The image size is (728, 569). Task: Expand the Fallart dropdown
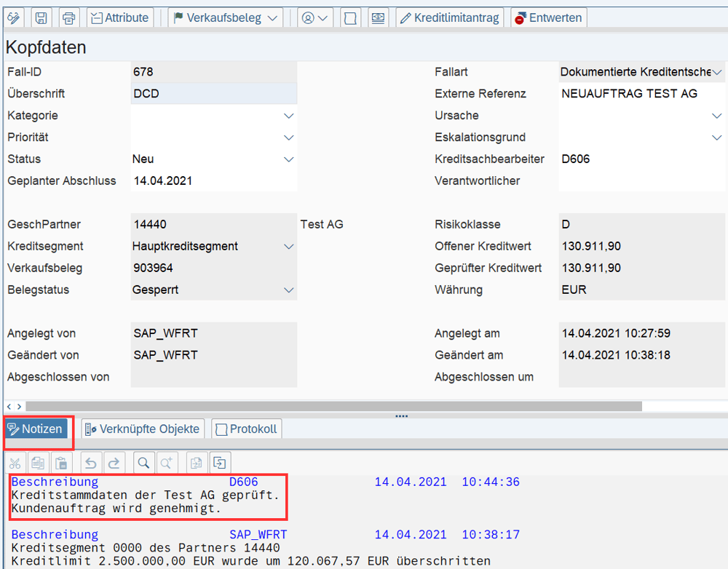pos(717,72)
